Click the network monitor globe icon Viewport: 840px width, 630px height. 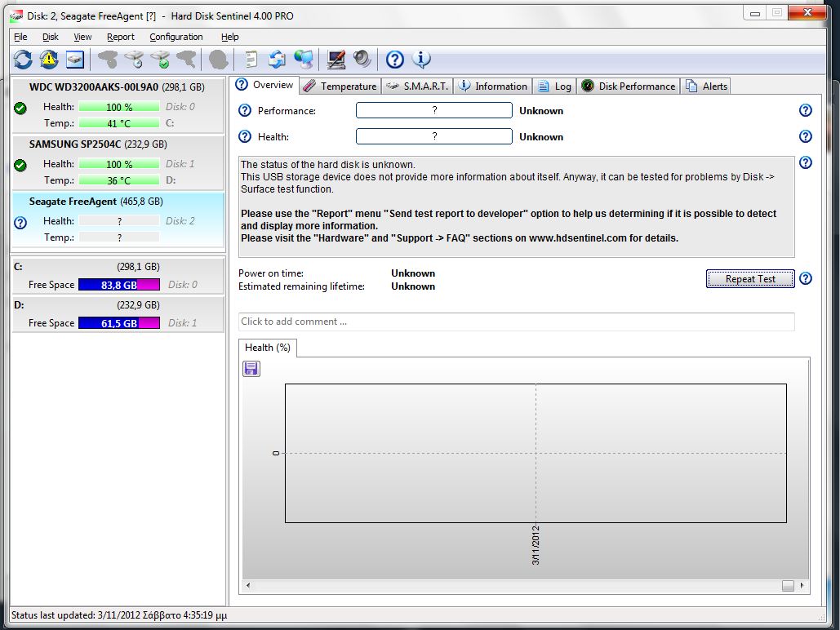(303, 60)
